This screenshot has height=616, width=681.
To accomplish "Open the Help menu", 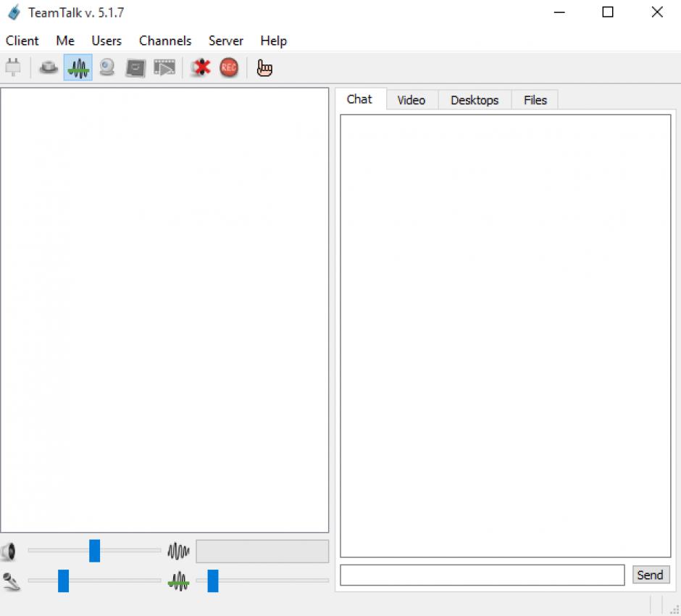I will coord(274,41).
